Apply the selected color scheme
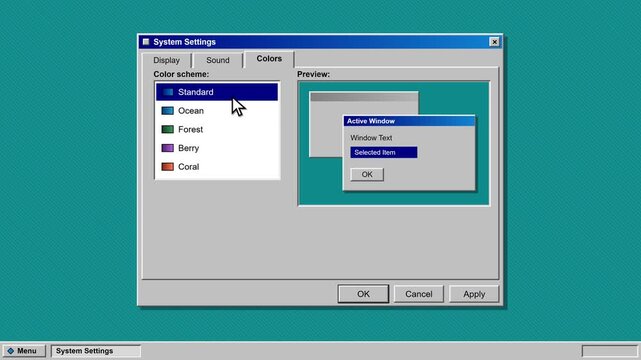 tap(474, 294)
